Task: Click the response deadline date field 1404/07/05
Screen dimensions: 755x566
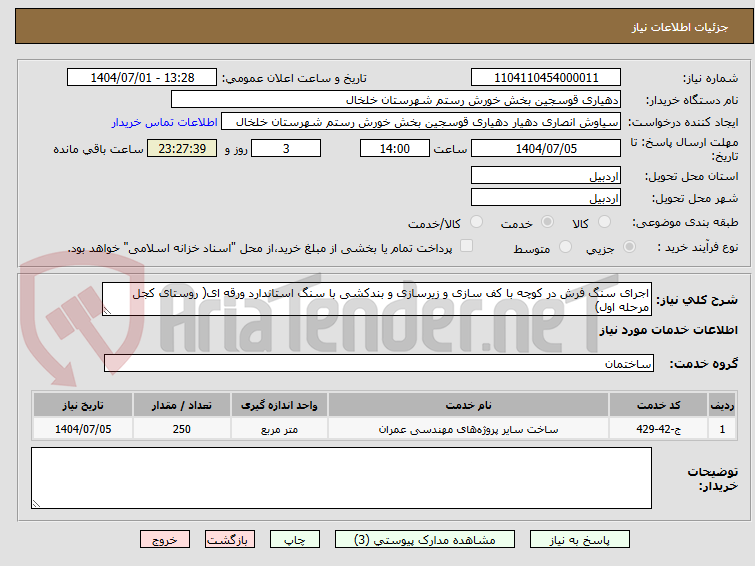Action: click(x=546, y=148)
